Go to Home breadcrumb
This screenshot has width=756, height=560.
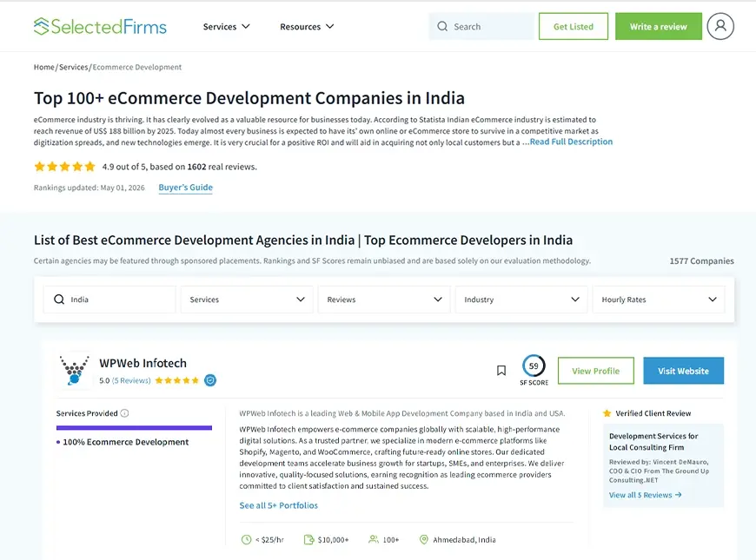pyautogui.click(x=43, y=67)
